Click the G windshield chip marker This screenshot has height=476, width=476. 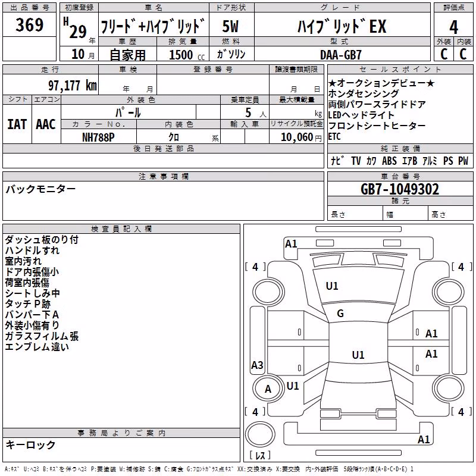click(340, 314)
